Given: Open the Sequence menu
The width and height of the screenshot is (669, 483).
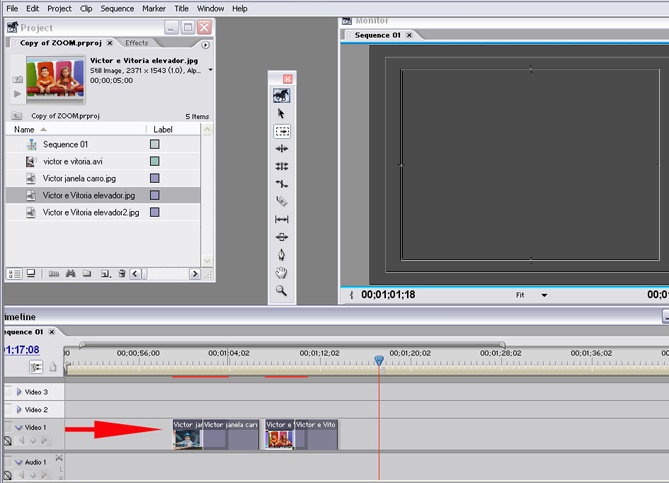Looking at the screenshot, I should coord(117,8).
